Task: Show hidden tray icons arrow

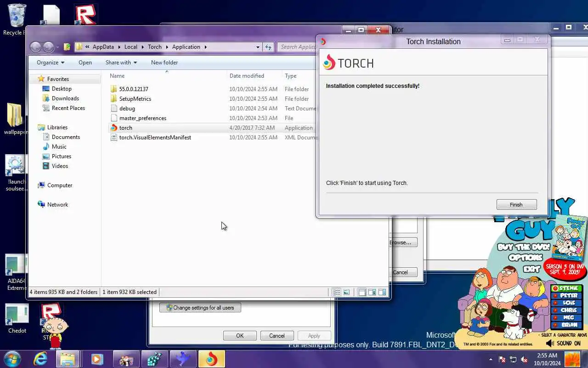Action: tap(491, 359)
